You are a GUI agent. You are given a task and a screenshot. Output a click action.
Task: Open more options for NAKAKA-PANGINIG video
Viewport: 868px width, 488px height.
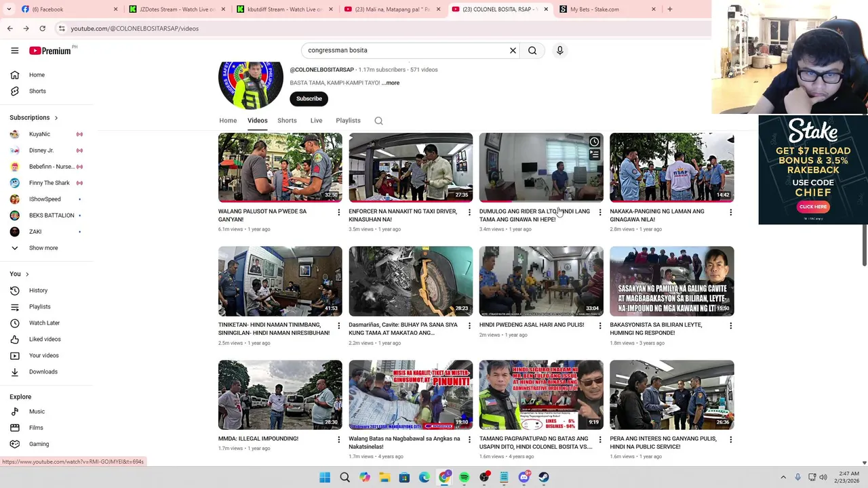[730, 212]
